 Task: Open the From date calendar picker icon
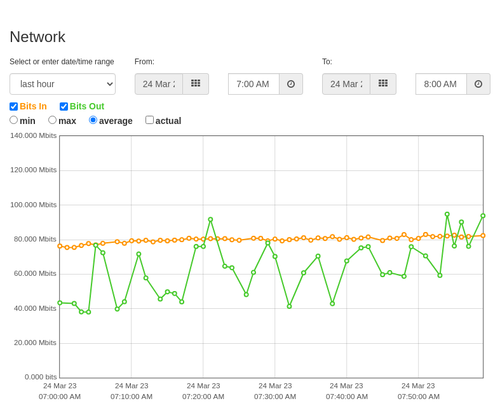(196, 84)
